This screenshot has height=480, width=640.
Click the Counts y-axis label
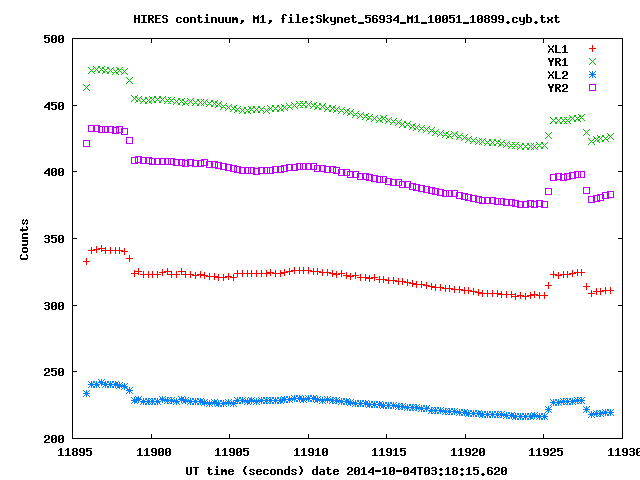pyautogui.click(x=24, y=239)
